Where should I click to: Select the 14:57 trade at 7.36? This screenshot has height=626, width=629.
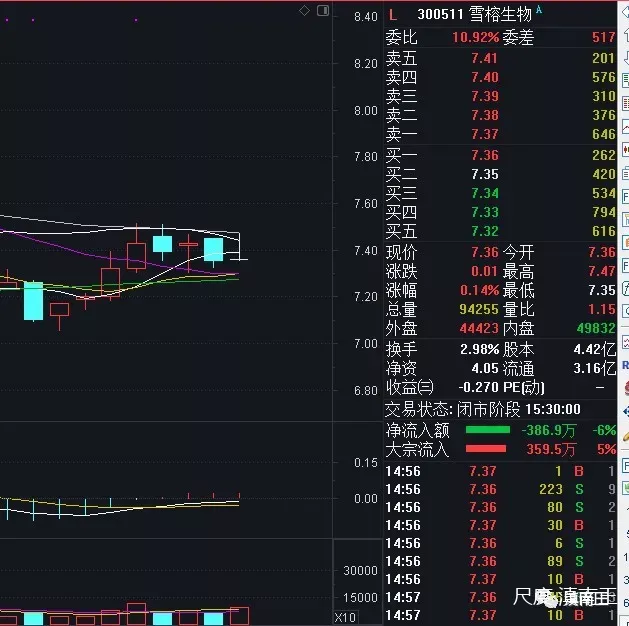point(500,598)
